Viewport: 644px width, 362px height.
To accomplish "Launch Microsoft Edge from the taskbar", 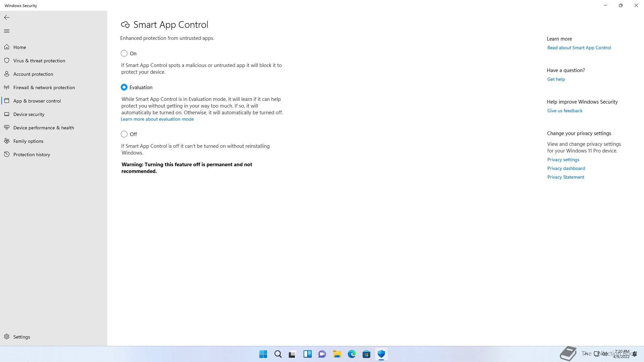I will pos(352,354).
